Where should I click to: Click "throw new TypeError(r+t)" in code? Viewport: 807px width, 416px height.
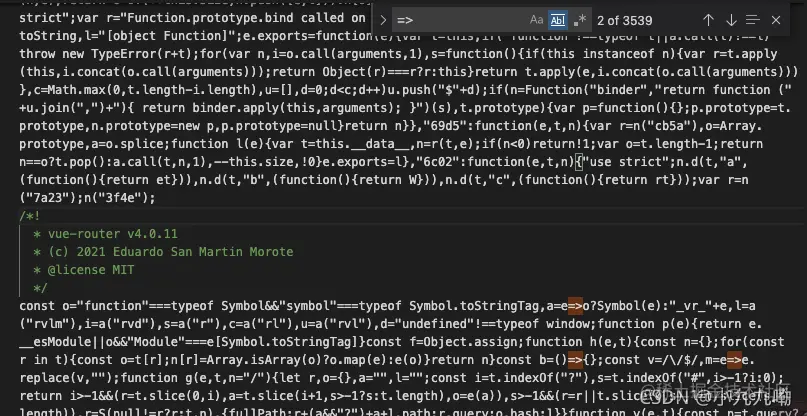106,54
